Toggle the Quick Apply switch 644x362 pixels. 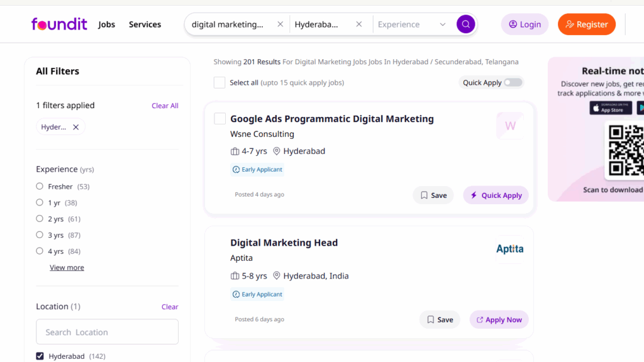coord(513,82)
